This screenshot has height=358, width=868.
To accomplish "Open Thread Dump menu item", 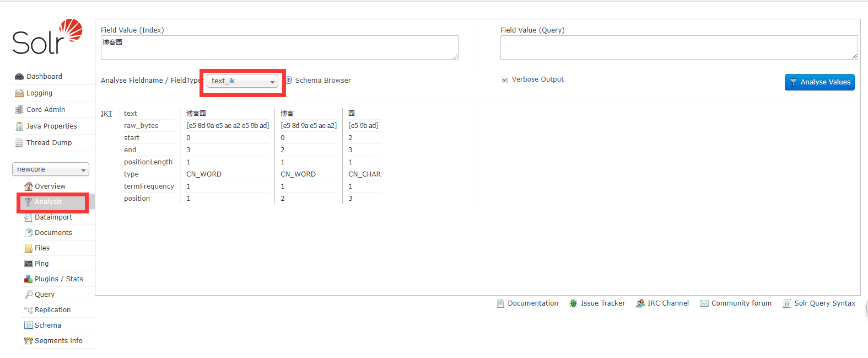I will click(x=49, y=143).
